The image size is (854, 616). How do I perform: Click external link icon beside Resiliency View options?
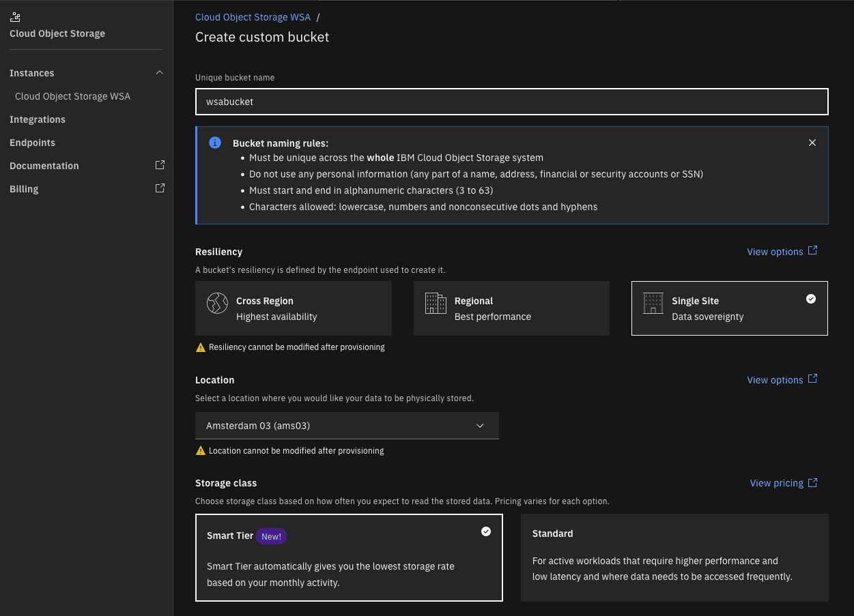point(812,250)
